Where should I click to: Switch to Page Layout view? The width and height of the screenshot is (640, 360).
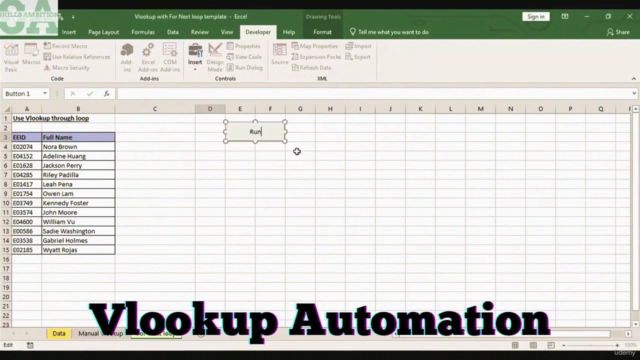[533, 345]
